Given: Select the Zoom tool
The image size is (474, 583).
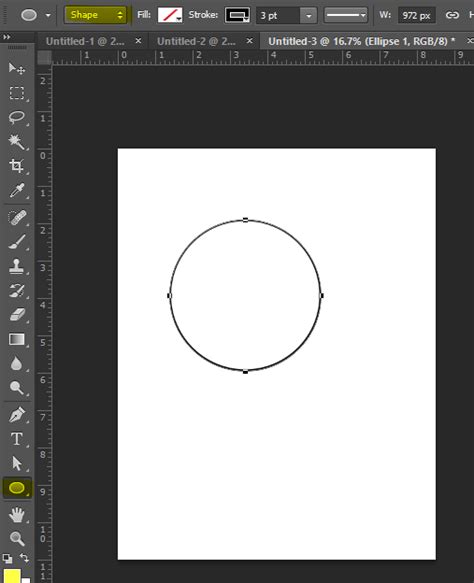Looking at the screenshot, I should 17,539.
